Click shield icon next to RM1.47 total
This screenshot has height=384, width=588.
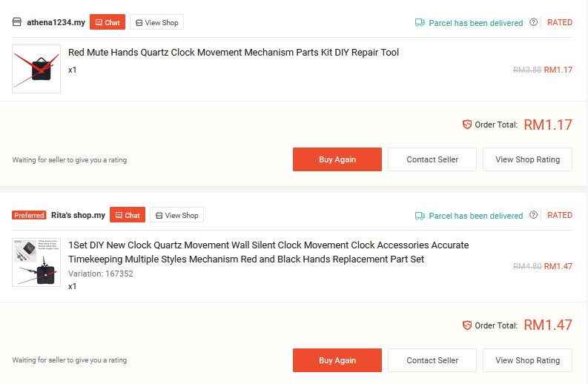[x=467, y=325]
